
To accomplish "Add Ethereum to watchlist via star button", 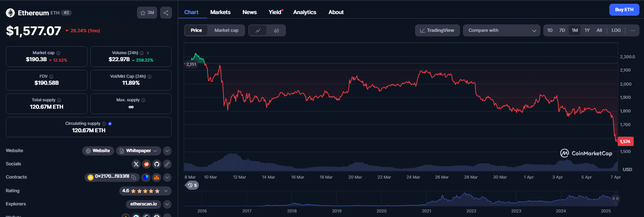I will coord(147,13).
